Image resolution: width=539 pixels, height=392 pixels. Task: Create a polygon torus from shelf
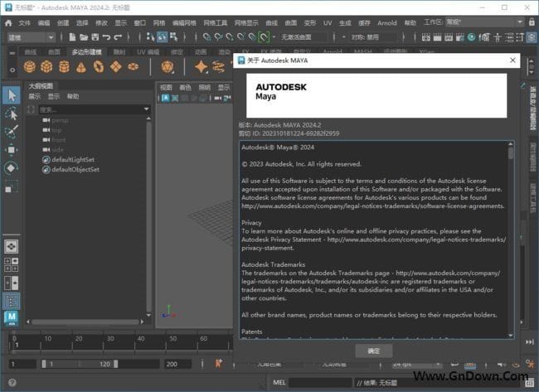point(99,66)
